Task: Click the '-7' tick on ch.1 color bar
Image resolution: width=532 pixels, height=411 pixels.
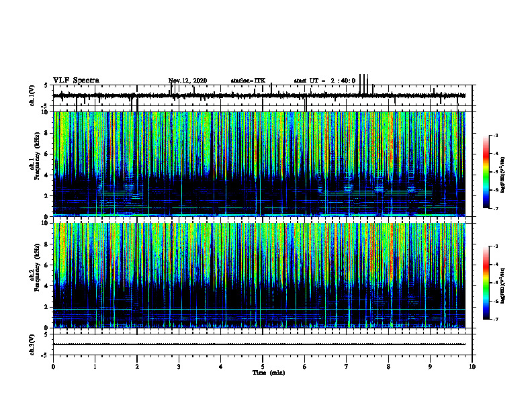Action: point(496,208)
